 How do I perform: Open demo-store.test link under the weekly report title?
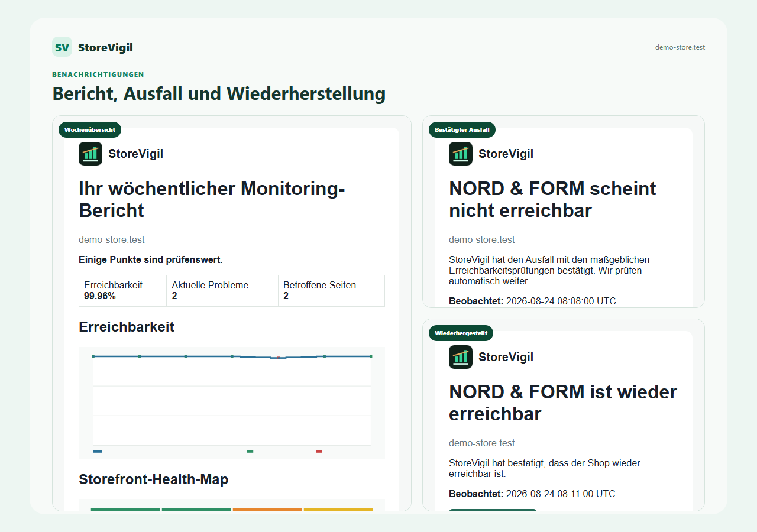112,240
